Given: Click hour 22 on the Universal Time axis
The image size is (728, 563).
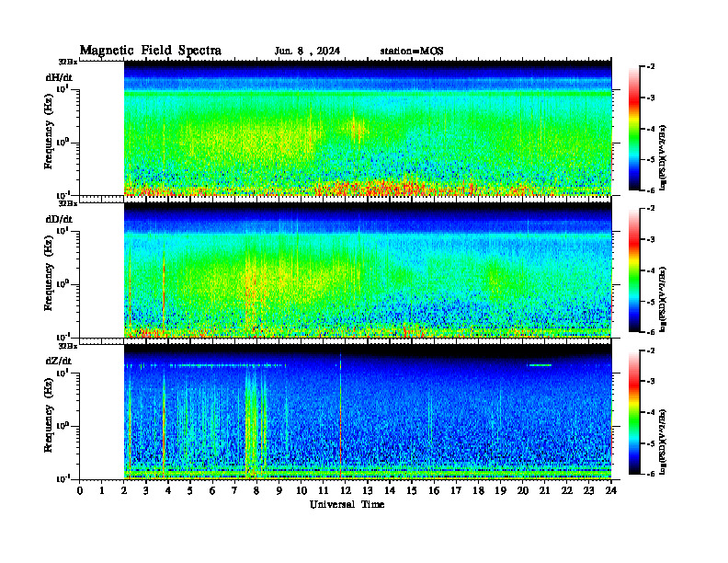Looking at the screenshot, I should point(567,491).
